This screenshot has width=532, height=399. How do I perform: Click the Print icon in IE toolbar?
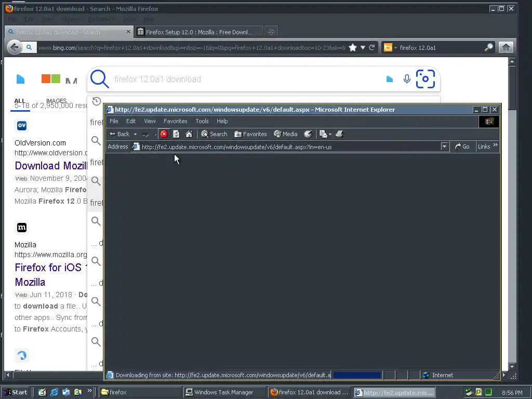(340, 134)
